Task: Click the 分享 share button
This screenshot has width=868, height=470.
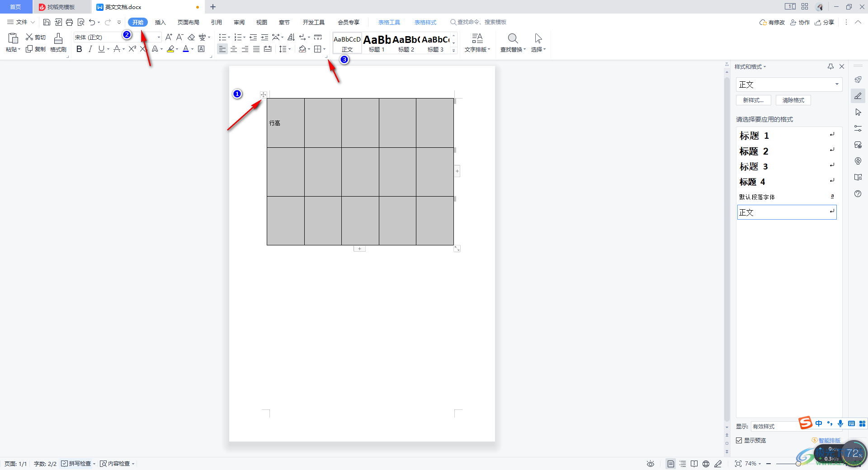Action: pos(825,22)
